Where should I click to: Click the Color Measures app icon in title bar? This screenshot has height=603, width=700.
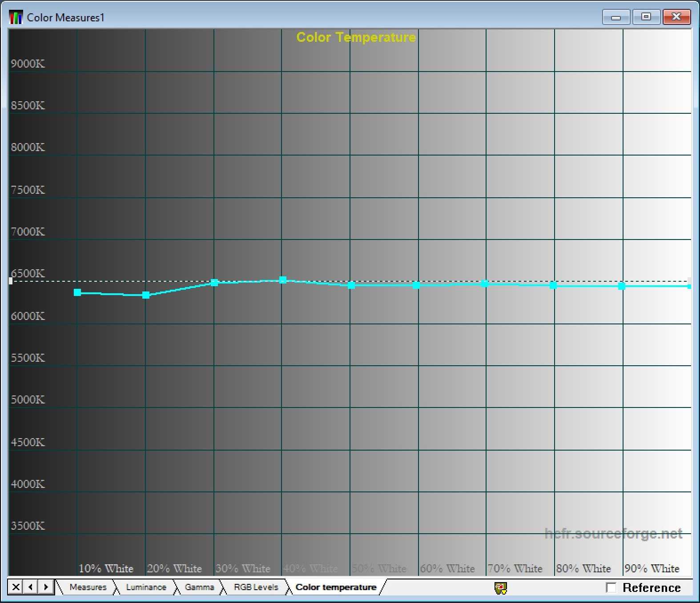click(16, 17)
